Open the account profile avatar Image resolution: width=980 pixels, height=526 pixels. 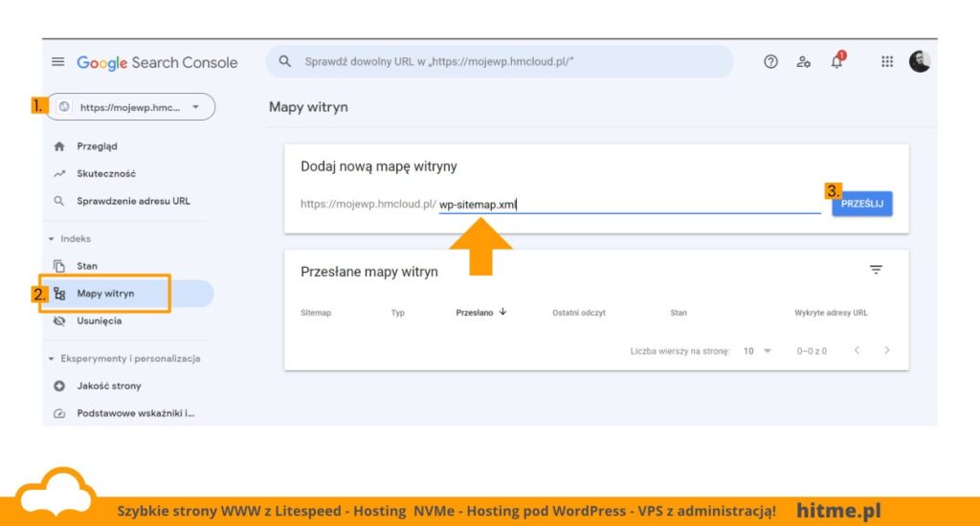[920, 62]
